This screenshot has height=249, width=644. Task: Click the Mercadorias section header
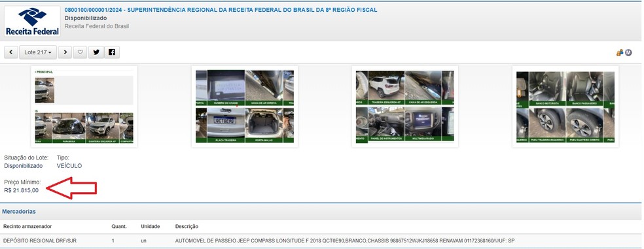pos(19,212)
